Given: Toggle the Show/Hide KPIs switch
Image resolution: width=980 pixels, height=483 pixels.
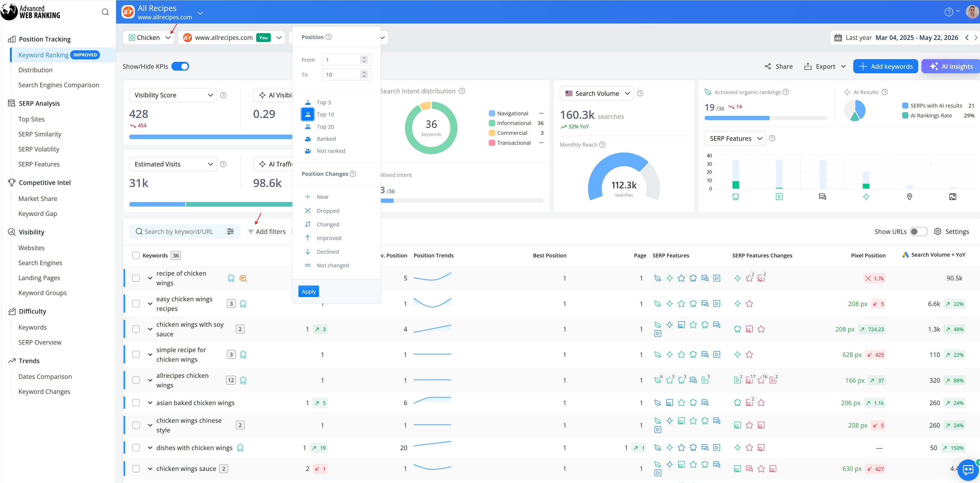Looking at the screenshot, I should coord(180,66).
